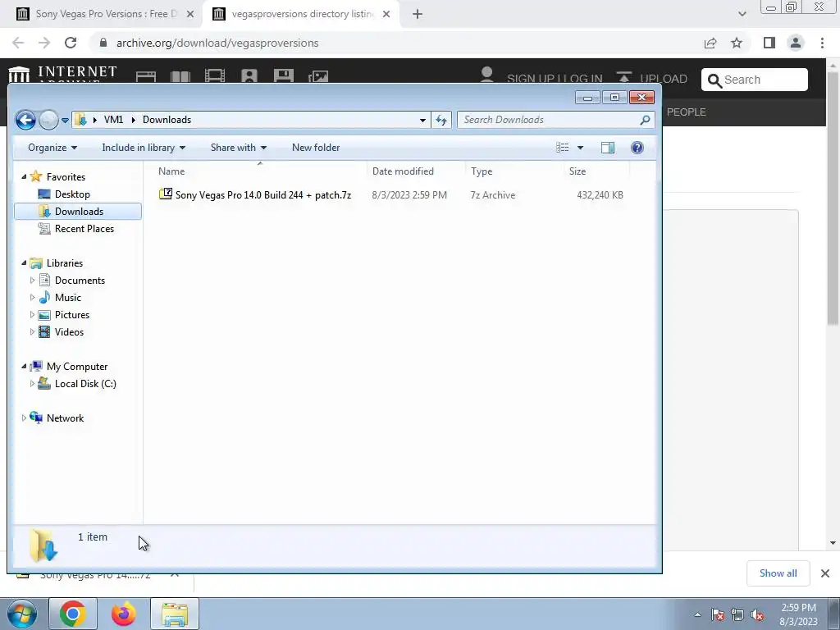Click in the Search Downloads field
This screenshot has height=630, width=840.
click(x=555, y=120)
